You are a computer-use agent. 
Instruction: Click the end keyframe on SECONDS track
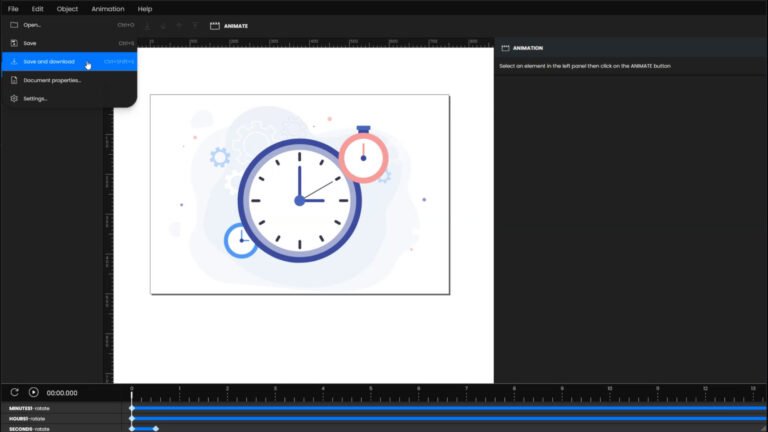(155, 428)
